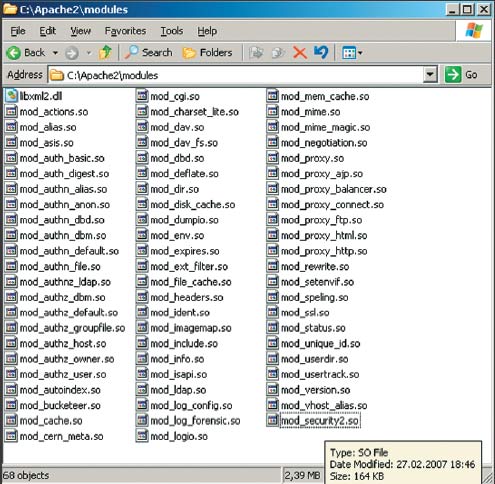This screenshot has width=495, height=484.
Task: Select file name mod_log_forensic.so
Action: [x=195, y=421]
